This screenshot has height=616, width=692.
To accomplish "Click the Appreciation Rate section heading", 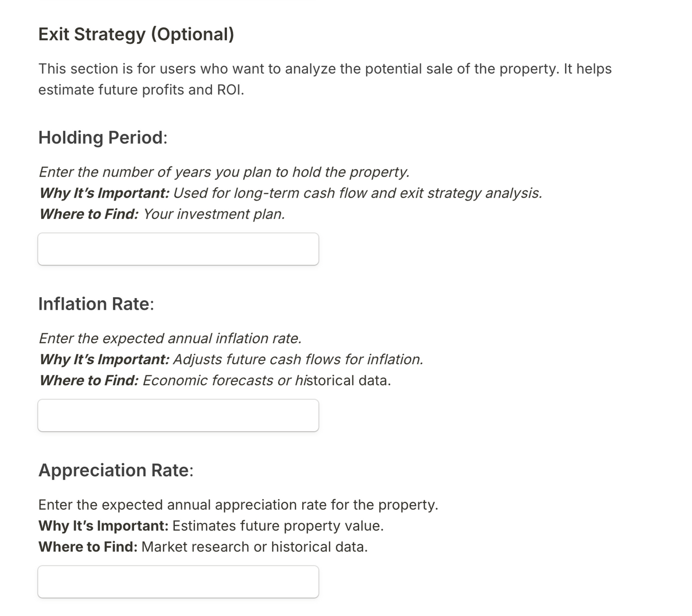I will tap(115, 470).
